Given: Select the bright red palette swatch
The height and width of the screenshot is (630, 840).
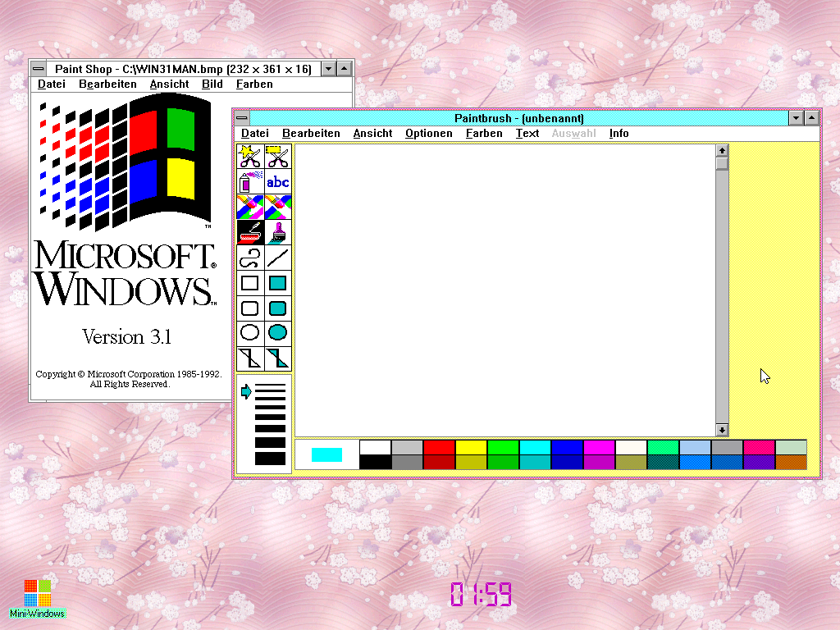Looking at the screenshot, I should click(440, 447).
